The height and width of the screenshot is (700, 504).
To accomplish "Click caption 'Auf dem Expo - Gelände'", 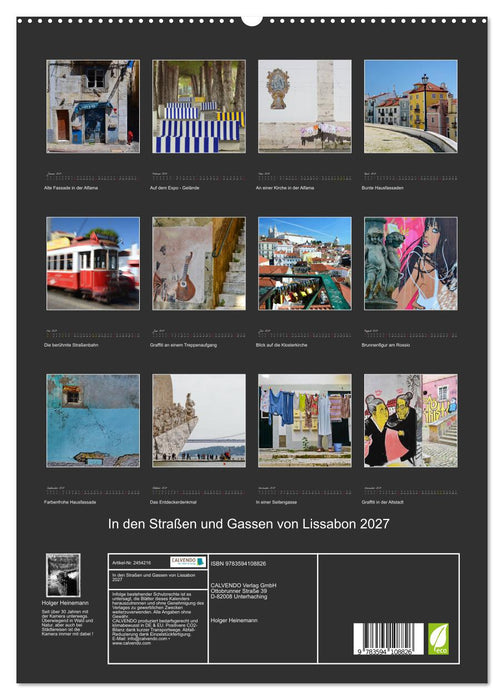I will (x=175, y=188).
